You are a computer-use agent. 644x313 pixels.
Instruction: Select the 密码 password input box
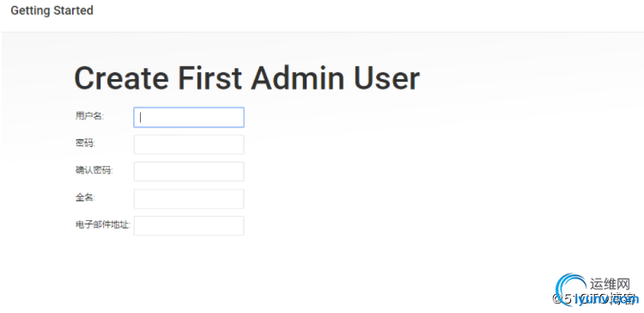click(x=189, y=144)
